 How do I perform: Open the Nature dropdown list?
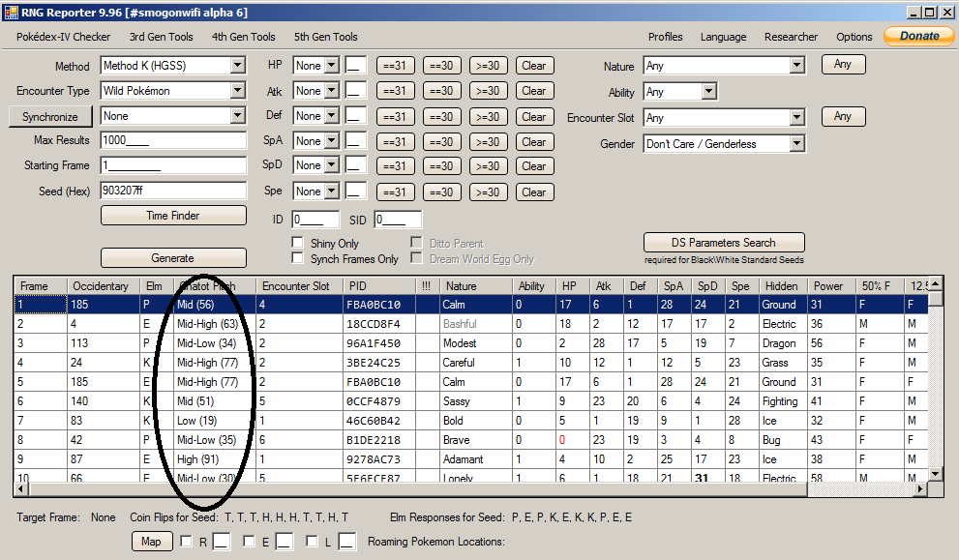[797, 66]
